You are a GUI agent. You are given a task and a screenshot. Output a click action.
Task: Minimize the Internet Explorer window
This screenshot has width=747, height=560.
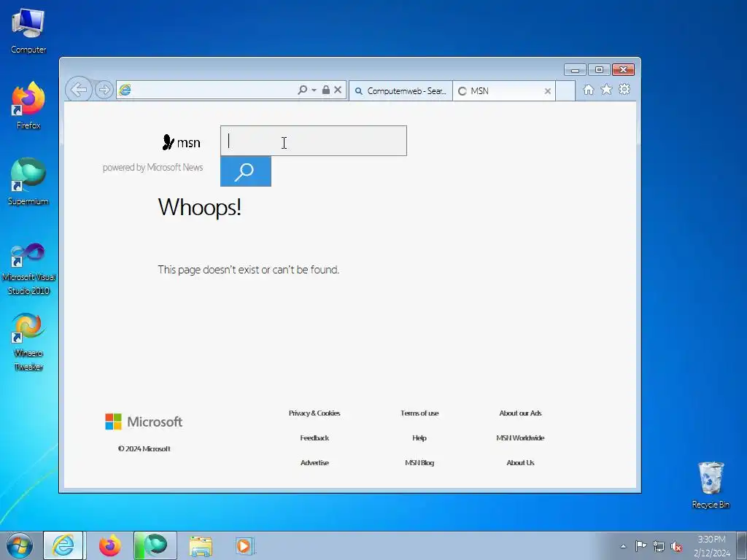click(x=575, y=70)
